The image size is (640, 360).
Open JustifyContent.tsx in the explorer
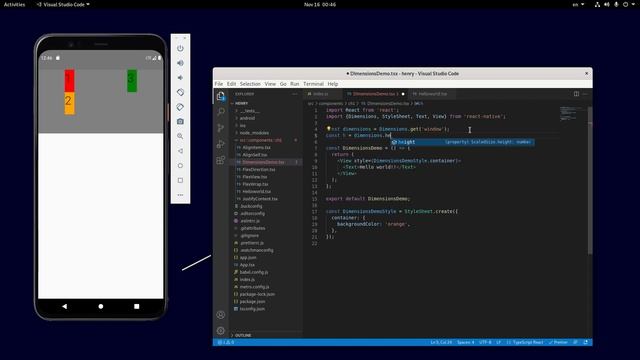(x=260, y=199)
